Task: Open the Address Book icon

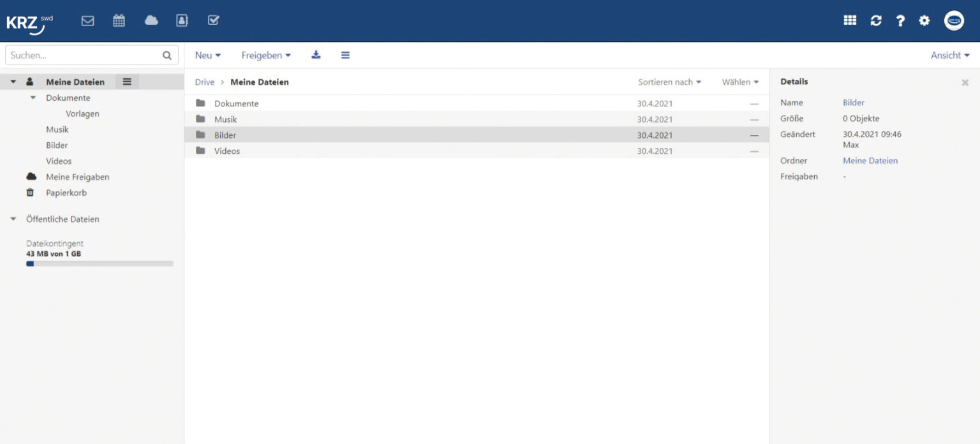Action: [x=182, y=20]
